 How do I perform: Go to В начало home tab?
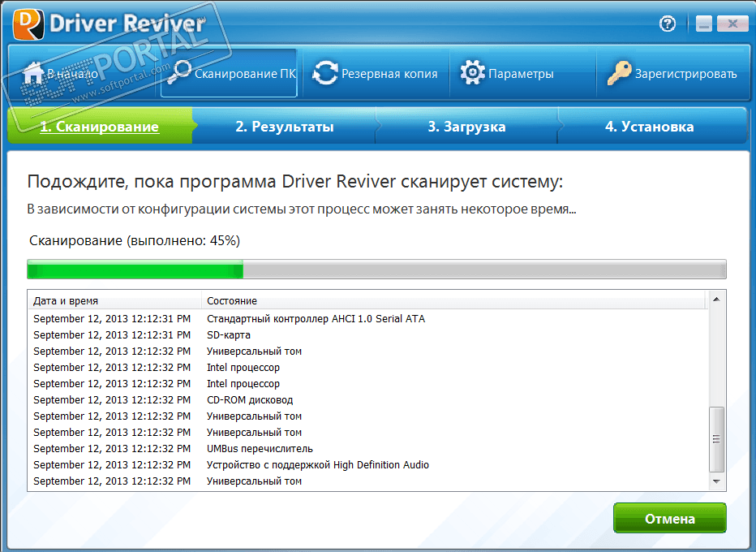tap(83, 73)
